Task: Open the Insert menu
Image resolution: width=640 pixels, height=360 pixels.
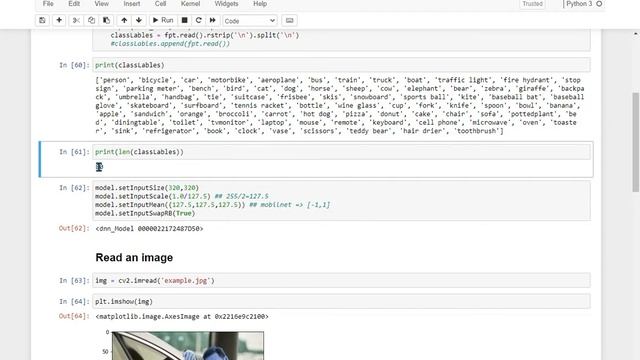Action: point(132,4)
